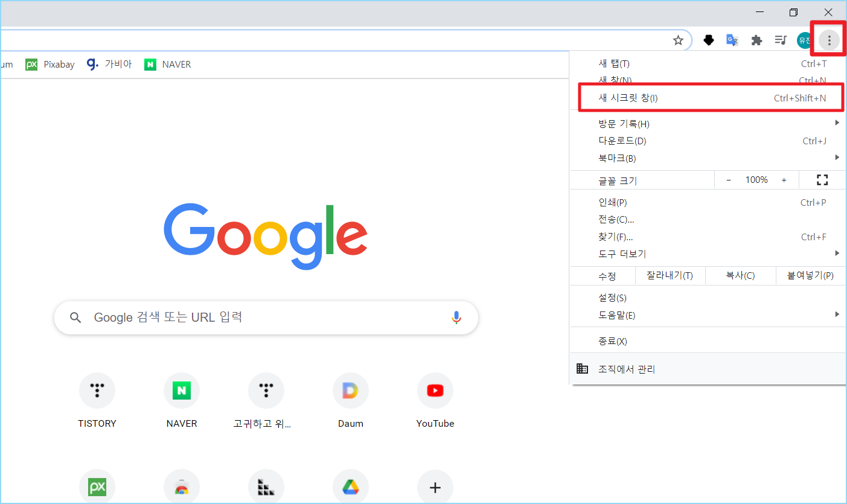Expand the 도움말(E) submenu
Image resolution: width=847 pixels, height=504 pixels.
pos(708,315)
